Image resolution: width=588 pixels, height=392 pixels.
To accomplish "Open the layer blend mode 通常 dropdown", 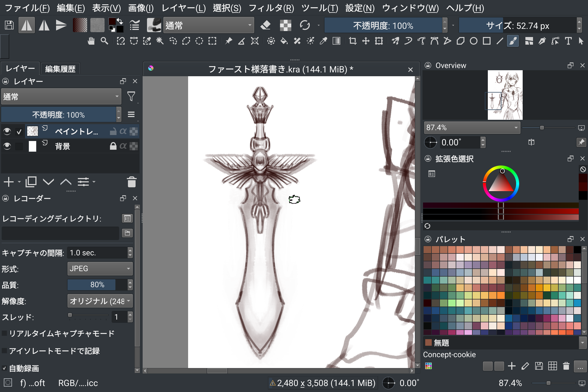I will (x=61, y=97).
